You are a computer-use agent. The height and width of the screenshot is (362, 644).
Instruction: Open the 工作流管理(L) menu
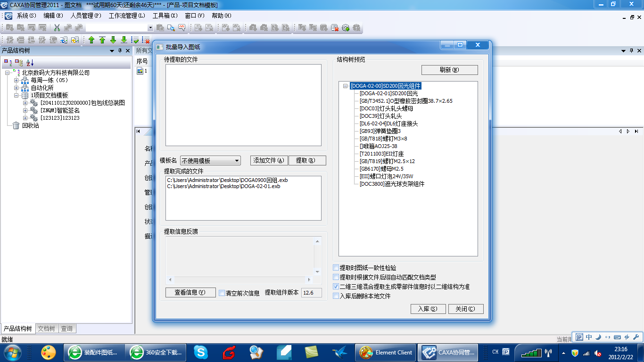point(127,16)
